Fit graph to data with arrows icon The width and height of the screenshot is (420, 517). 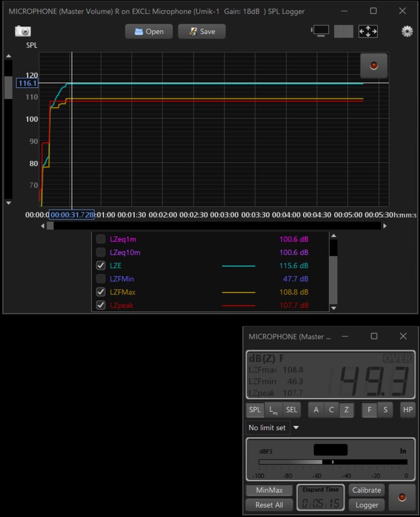point(368,31)
